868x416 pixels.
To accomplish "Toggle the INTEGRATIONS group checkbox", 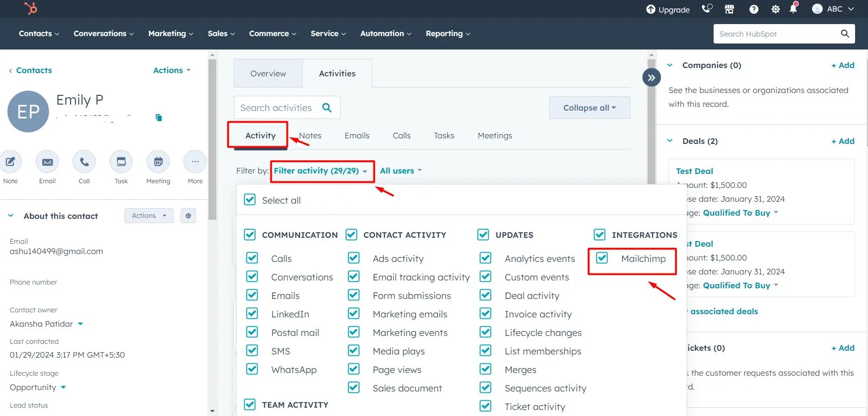I will pyautogui.click(x=599, y=235).
